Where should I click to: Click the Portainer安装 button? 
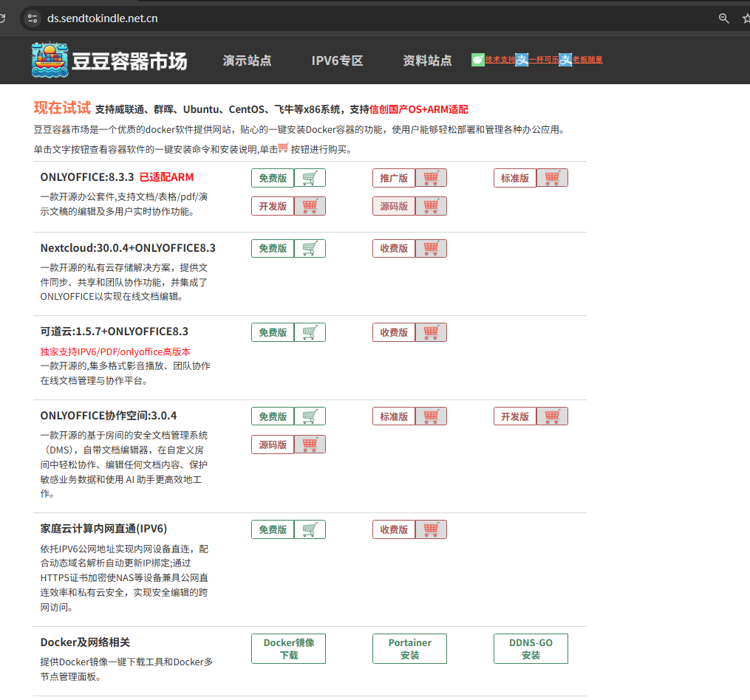point(409,649)
